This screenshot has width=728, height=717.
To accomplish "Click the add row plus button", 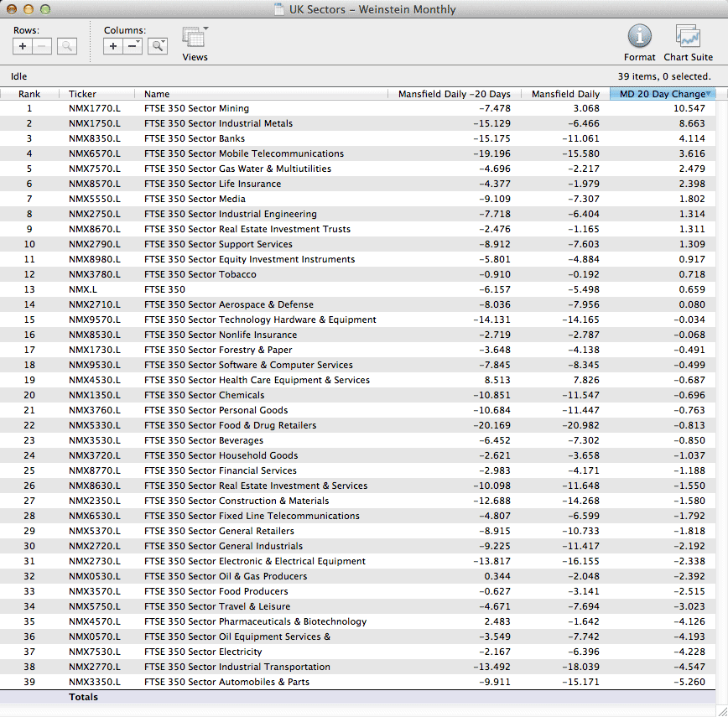I will coord(23,47).
